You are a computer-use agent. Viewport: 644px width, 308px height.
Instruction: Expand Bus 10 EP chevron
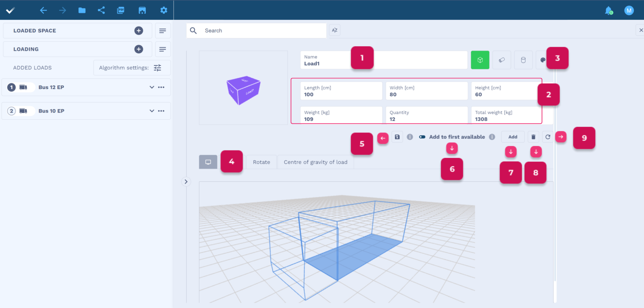152,111
